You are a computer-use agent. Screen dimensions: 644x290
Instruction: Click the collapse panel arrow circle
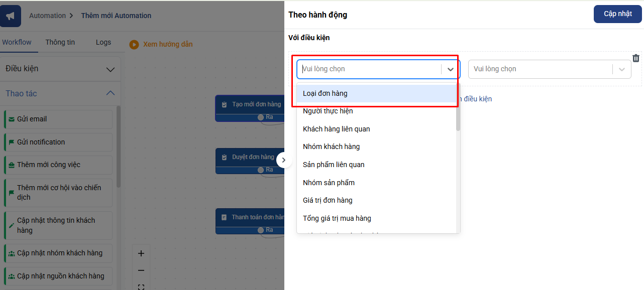[283, 160]
